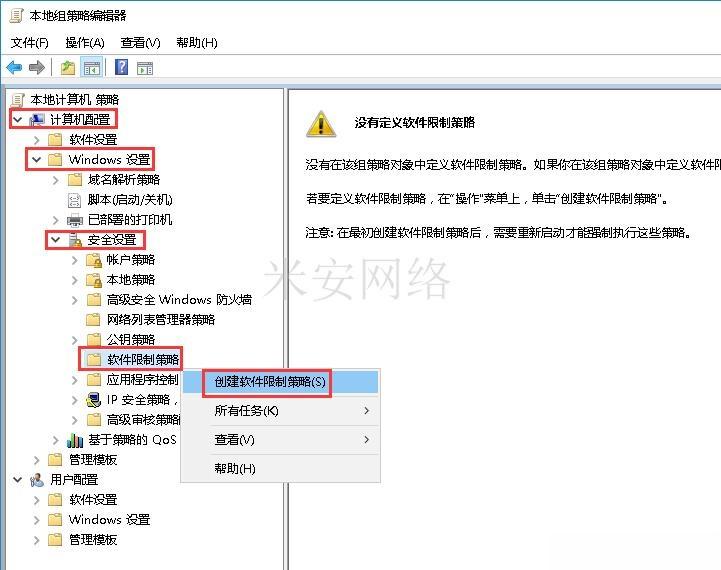Collapse the 用户配置 node
This screenshot has height=570, width=721.
pos(17,479)
